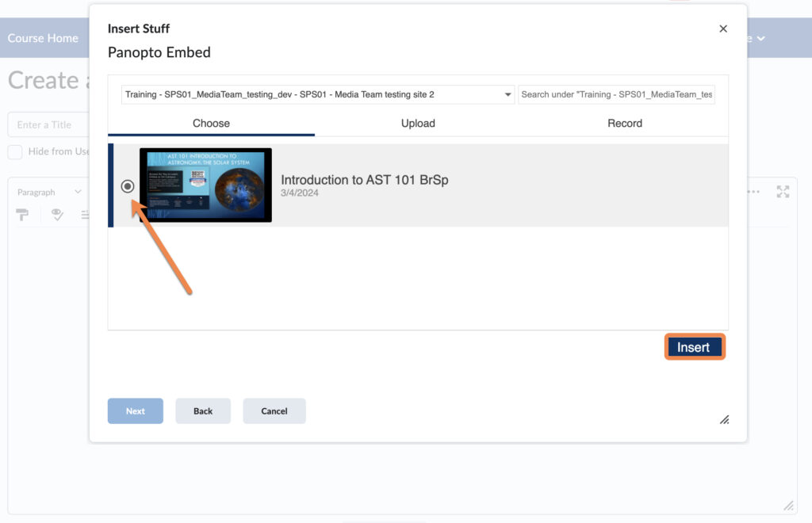Screen dimensions: 812x523
Task: Open the navbar dropdown chevron at top right
Action: (759, 37)
